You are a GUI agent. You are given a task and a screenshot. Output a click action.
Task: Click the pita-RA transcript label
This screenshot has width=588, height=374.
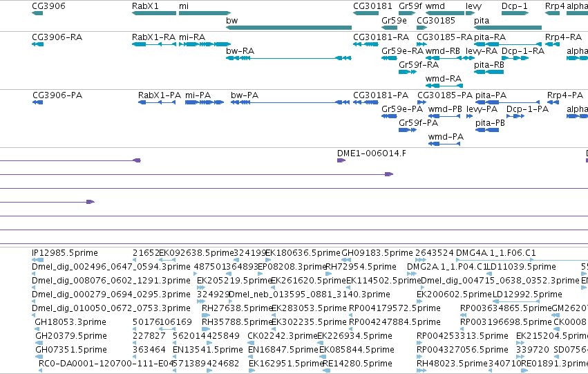[490, 37]
